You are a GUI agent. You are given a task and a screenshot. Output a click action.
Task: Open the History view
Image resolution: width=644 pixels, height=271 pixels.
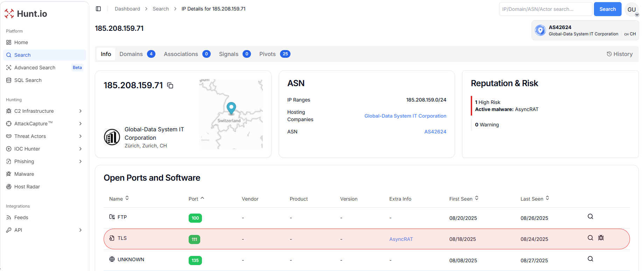click(x=619, y=54)
